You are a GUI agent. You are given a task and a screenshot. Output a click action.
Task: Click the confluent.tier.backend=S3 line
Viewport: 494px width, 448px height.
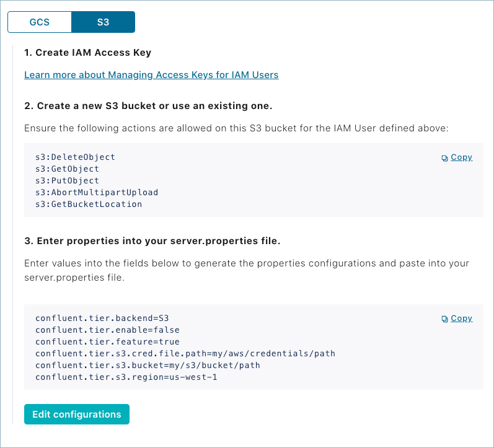click(98, 318)
